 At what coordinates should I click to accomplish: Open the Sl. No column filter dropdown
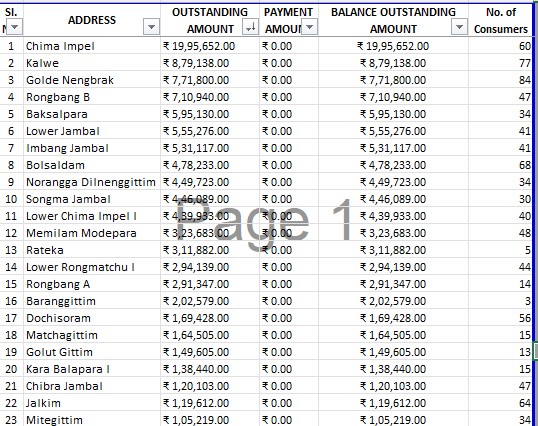point(14,27)
